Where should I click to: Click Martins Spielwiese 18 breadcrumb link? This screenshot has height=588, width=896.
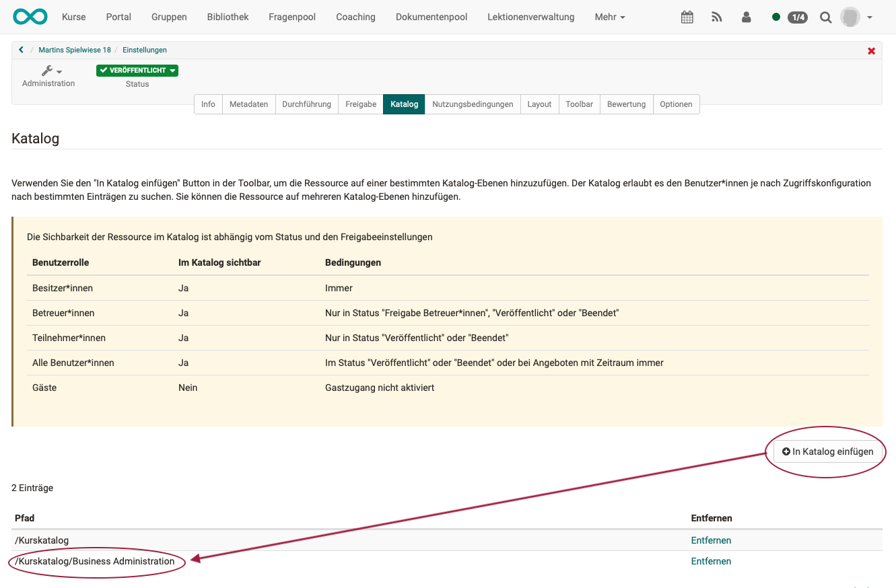[x=75, y=50]
